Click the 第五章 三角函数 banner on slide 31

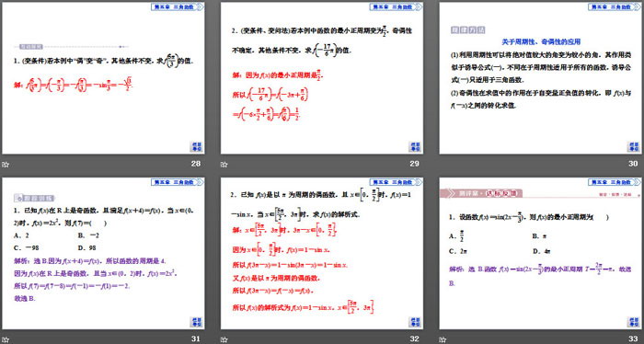click(177, 182)
